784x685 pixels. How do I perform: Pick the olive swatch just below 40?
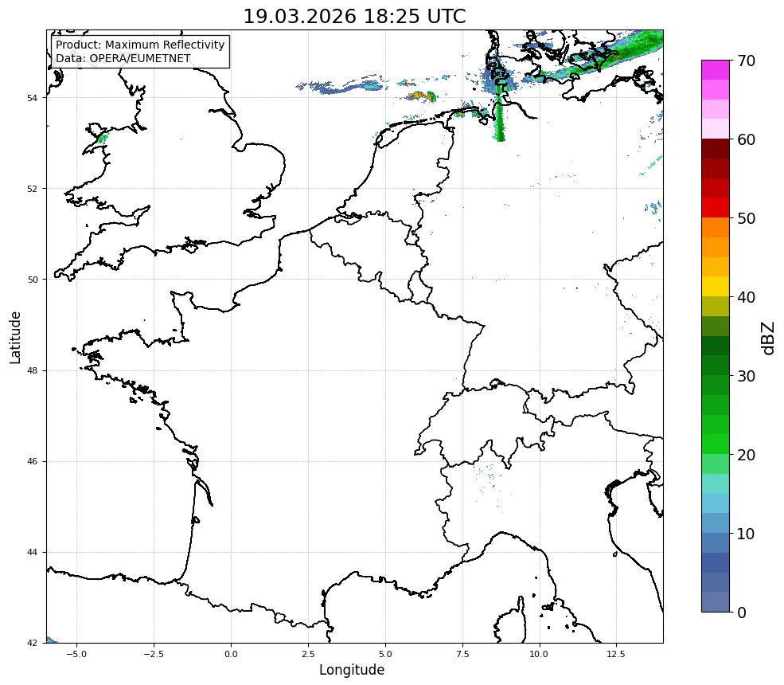[716, 306]
